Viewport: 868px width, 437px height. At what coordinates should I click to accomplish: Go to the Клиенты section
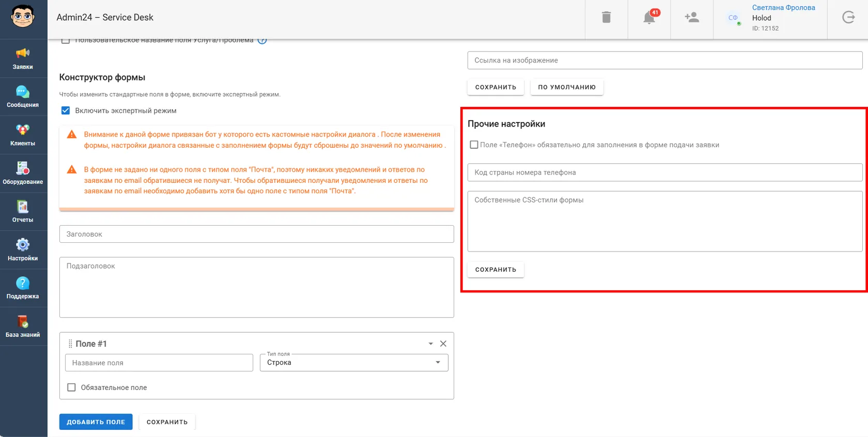[x=23, y=135]
